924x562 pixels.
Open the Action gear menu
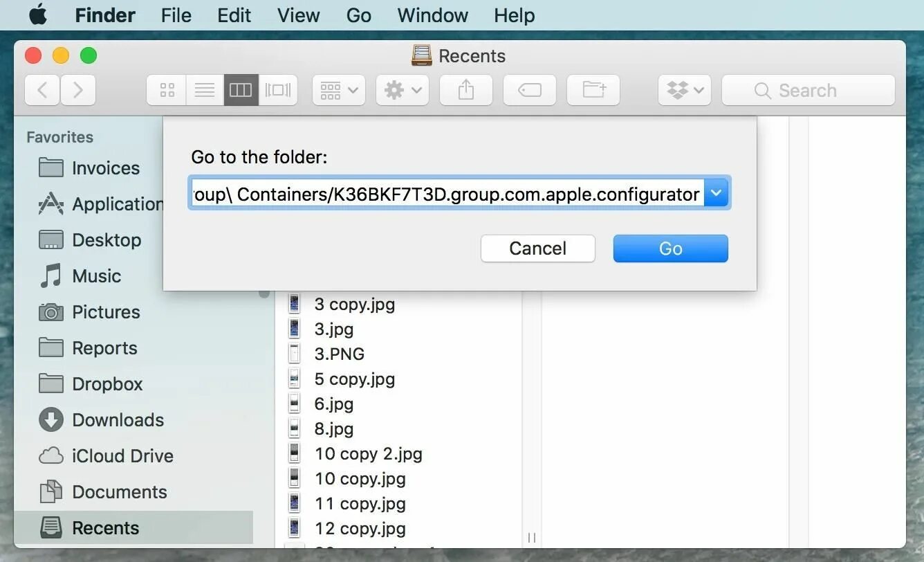(x=403, y=90)
